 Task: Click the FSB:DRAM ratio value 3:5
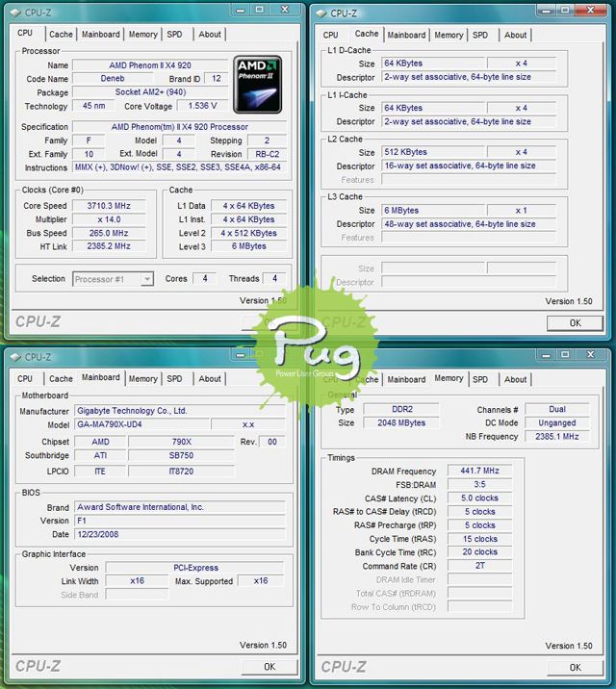coord(479,484)
